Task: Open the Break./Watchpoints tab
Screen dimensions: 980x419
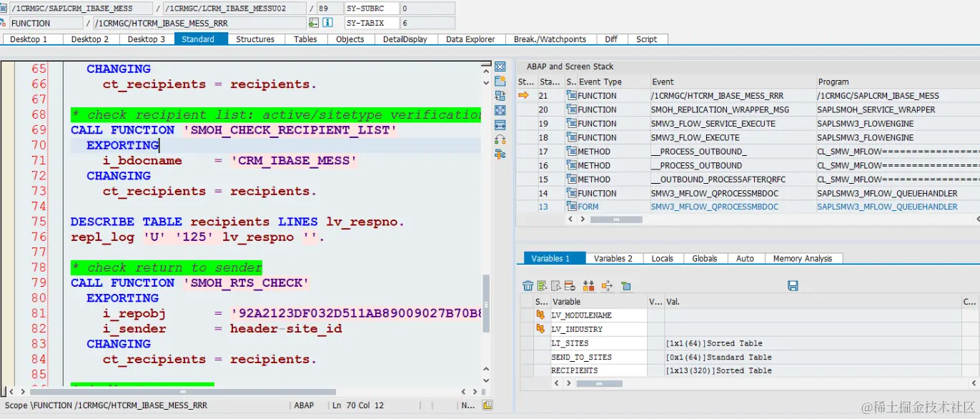Action: pyautogui.click(x=550, y=39)
